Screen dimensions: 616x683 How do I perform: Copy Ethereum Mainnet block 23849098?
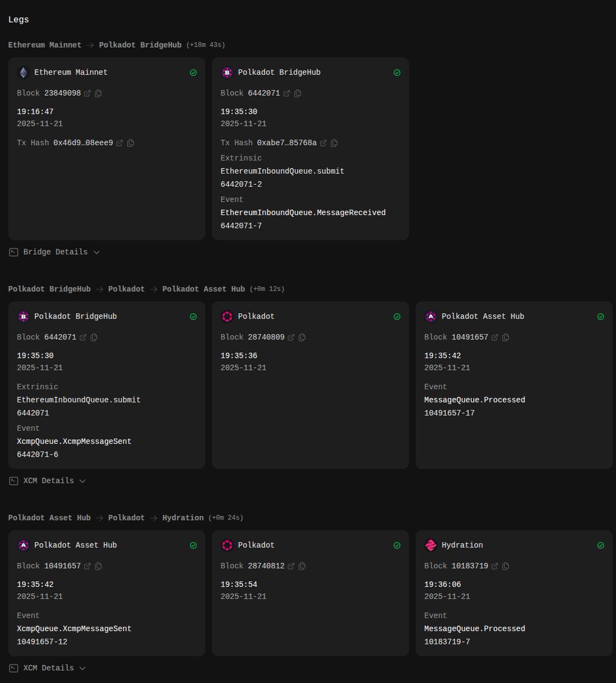98,93
